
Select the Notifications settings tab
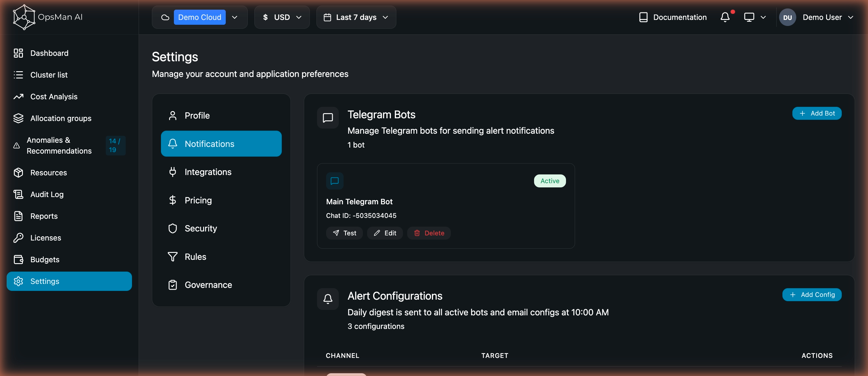[221, 144]
